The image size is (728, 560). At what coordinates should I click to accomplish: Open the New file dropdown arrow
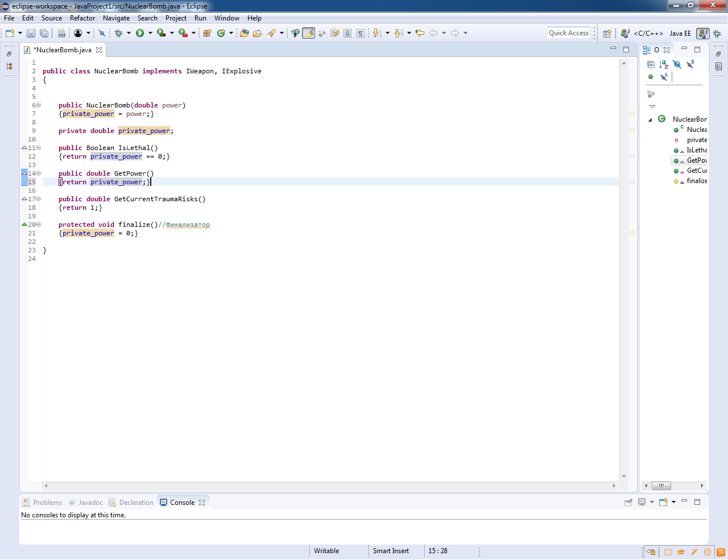[x=20, y=33]
